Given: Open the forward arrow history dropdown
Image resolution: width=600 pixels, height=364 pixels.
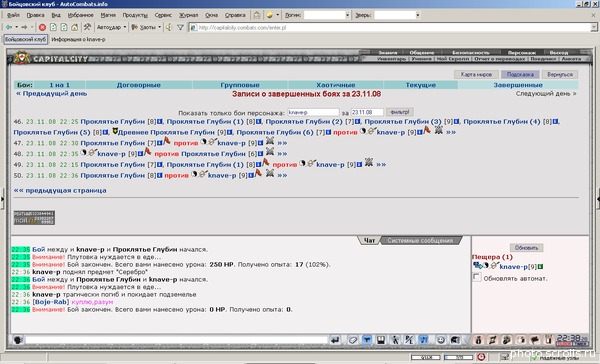Looking at the screenshot, I should 32,27.
